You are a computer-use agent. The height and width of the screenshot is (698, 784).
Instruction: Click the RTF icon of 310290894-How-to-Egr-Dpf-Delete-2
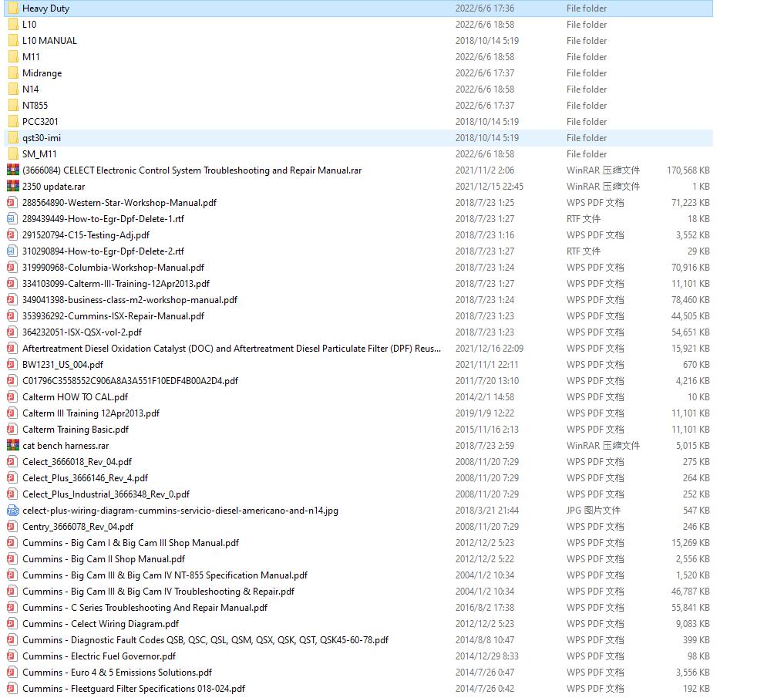click(12, 251)
